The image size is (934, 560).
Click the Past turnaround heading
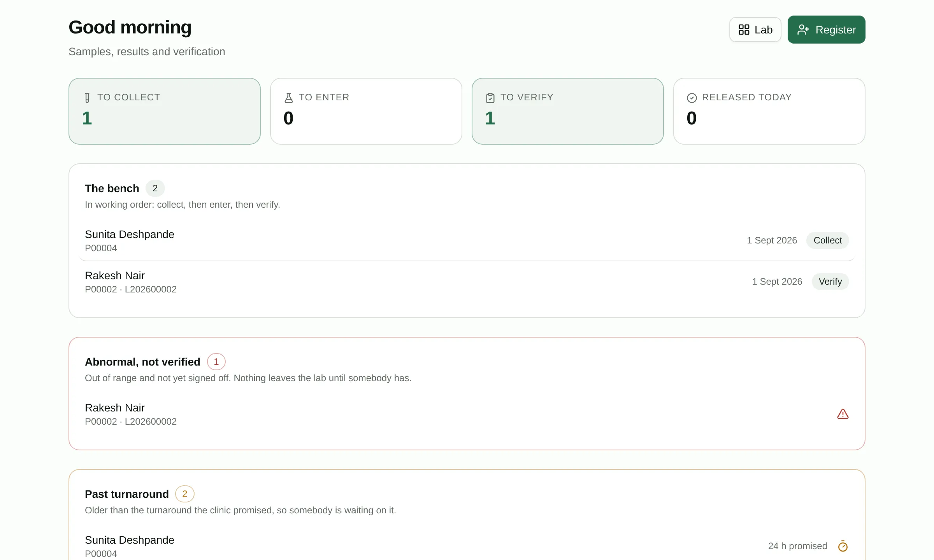pos(127,494)
